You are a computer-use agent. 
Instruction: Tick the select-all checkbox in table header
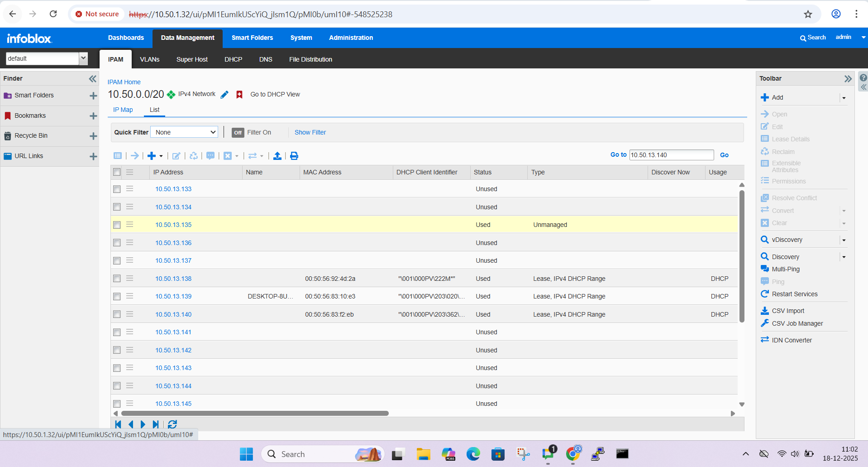[117, 172]
